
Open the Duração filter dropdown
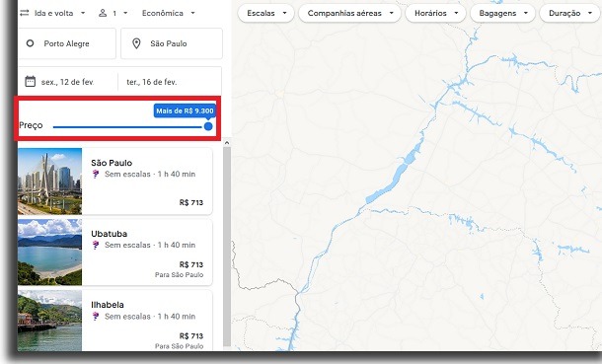(x=569, y=13)
